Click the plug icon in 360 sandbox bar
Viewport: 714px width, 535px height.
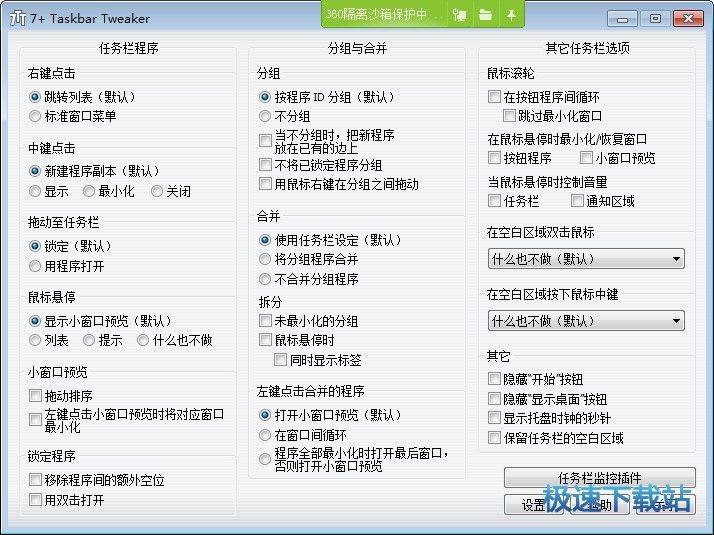pyautogui.click(x=460, y=15)
